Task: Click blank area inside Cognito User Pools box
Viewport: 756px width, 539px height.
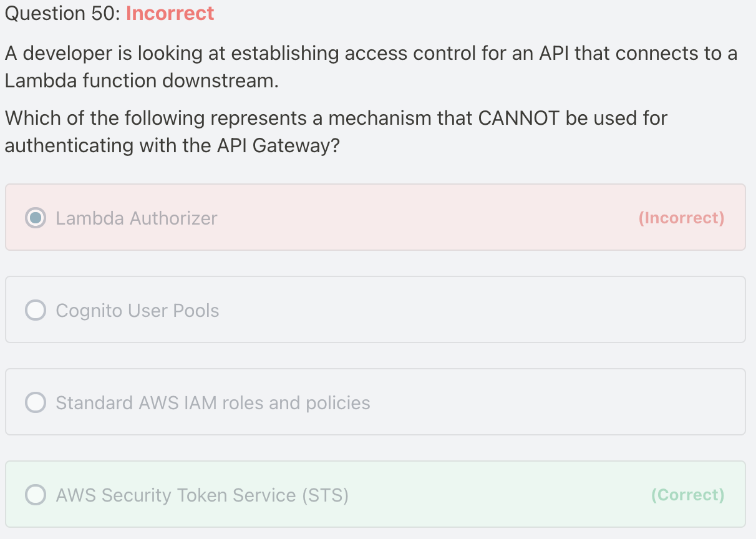Action: (x=468, y=310)
